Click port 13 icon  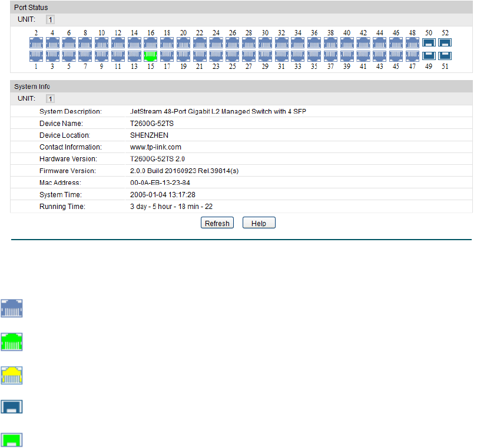(x=134, y=56)
